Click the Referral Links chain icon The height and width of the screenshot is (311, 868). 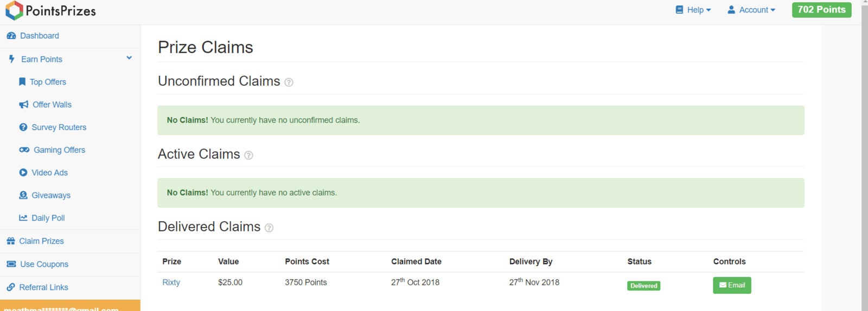(x=11, y=287)
